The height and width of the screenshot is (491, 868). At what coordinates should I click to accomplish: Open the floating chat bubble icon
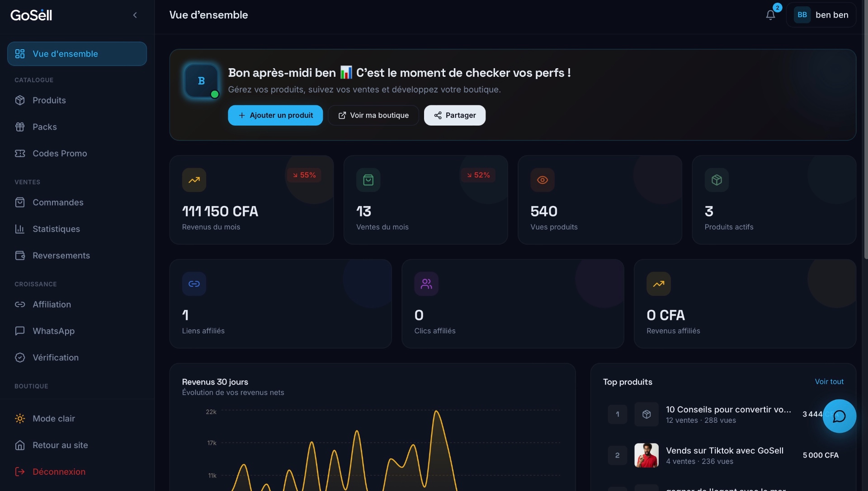839,416
